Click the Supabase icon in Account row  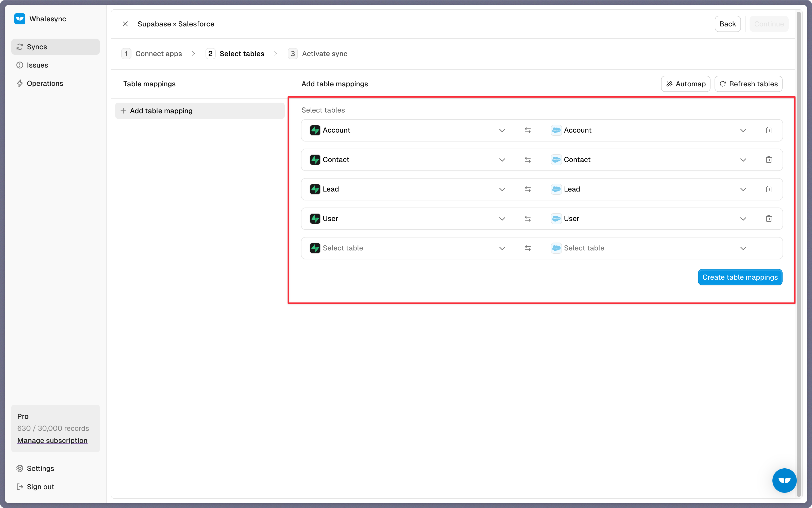tap(315, 130)
